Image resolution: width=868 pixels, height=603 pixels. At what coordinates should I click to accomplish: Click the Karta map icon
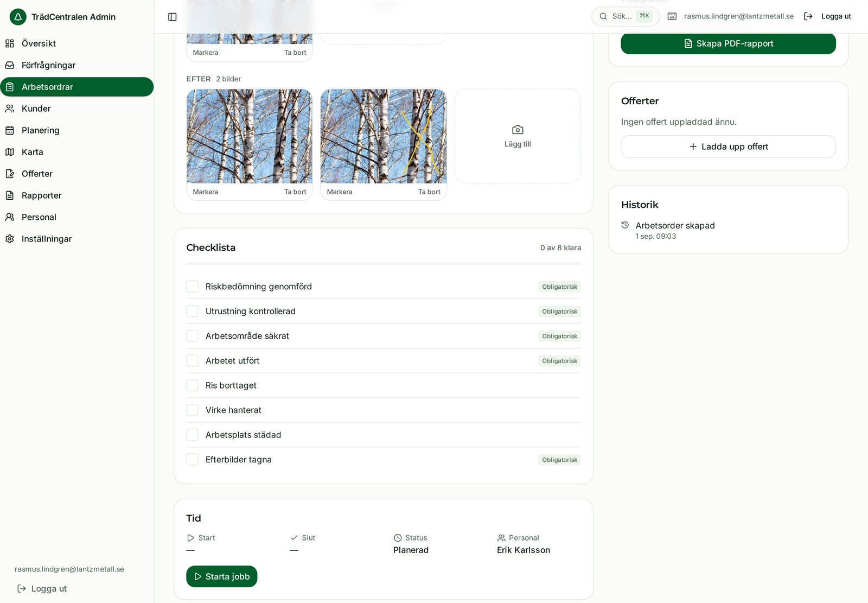(10, 152)
